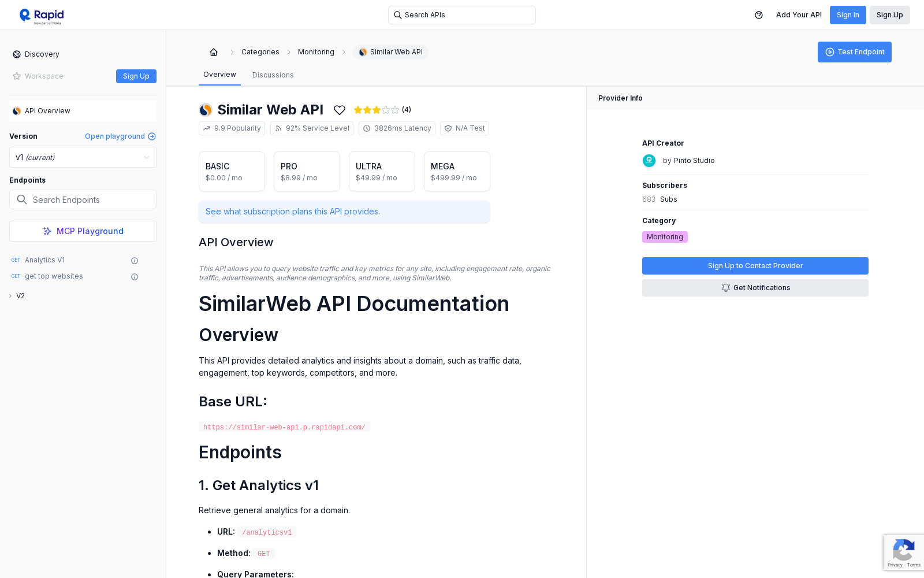Click the Discovery compass icon
The height and width of the screenshot is (578, 924).
(x=17, y=54)
